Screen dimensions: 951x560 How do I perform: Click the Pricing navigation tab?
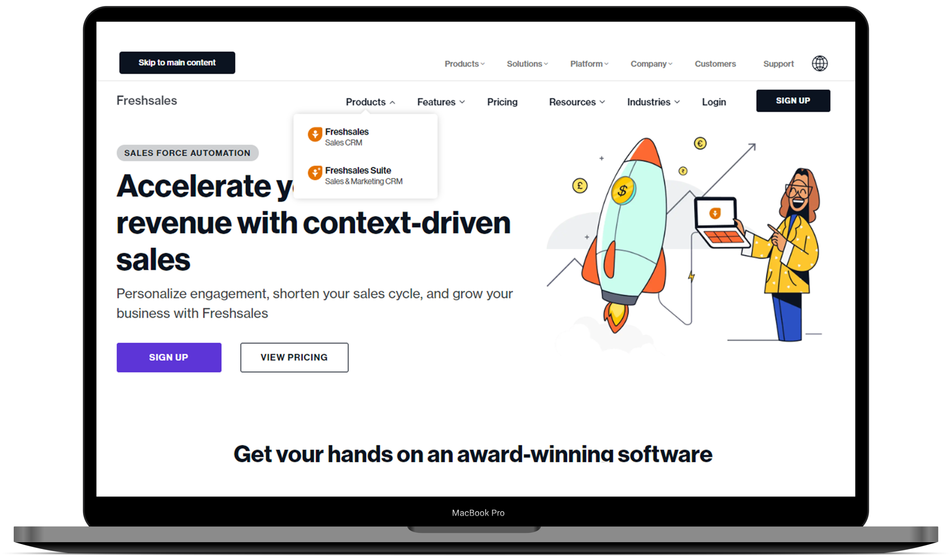pos(502,101)
